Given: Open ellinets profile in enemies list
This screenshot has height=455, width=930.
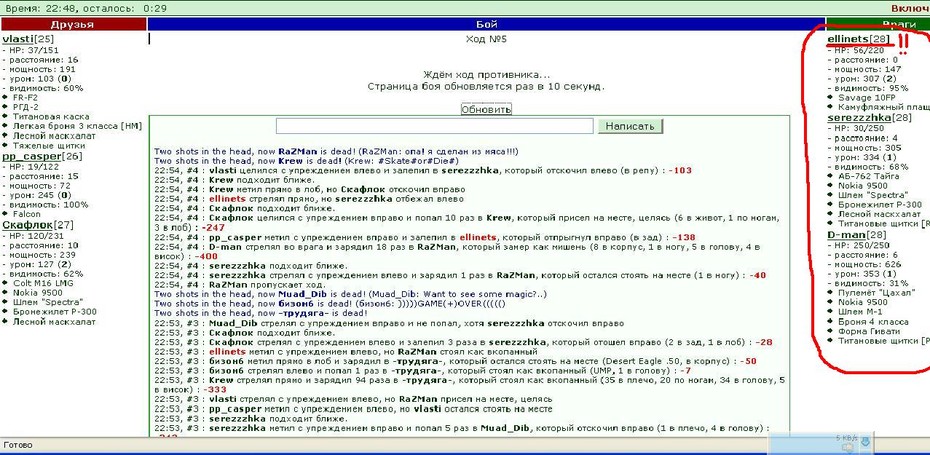Looking at the screenshot, I should point(848,39).
